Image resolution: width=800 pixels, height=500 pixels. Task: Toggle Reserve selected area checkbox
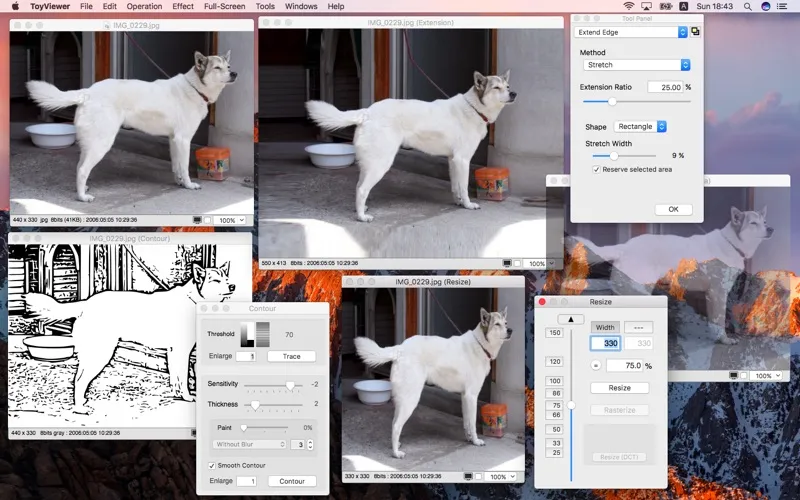tap(596, 169)
